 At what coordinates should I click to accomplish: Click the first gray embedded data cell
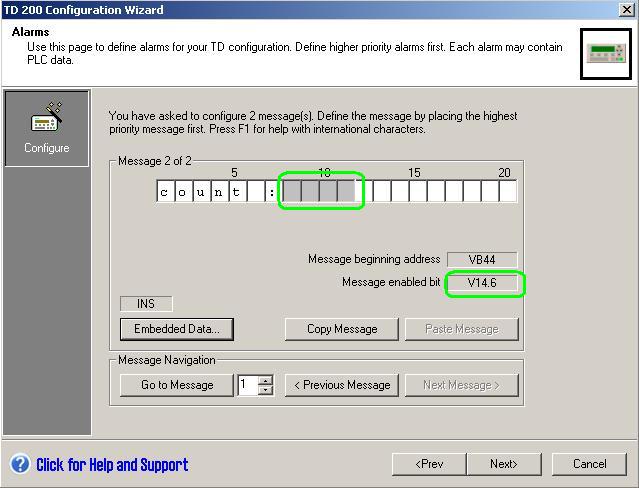(292, 192)
